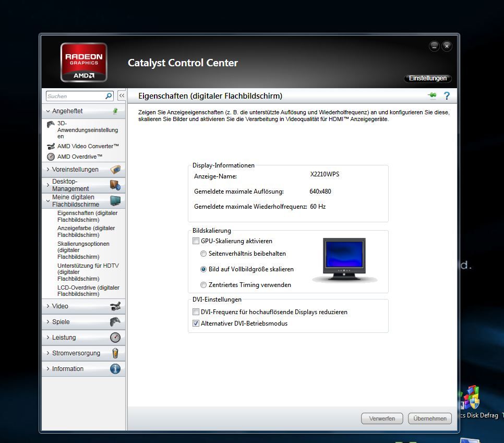Select Zentriertes Timing verwenden radio button
Image resolution: width=504 pixels, height=443 pixels.
point(203,285)
